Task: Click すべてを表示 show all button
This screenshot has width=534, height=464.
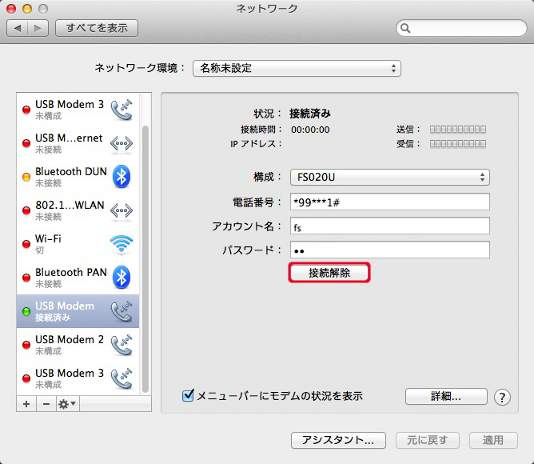Action: click(x=96, y=28)
